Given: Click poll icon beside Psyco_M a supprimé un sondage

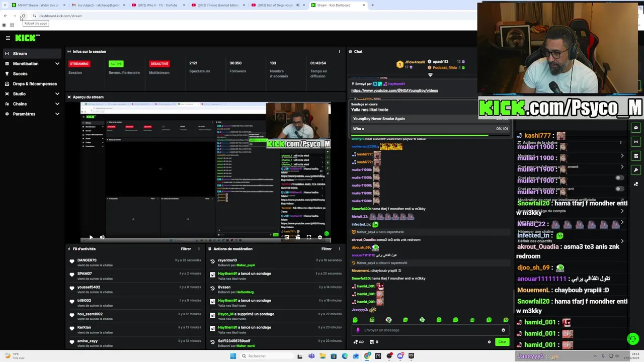Looking at the screenshot, I should click(x=212, y=316).
